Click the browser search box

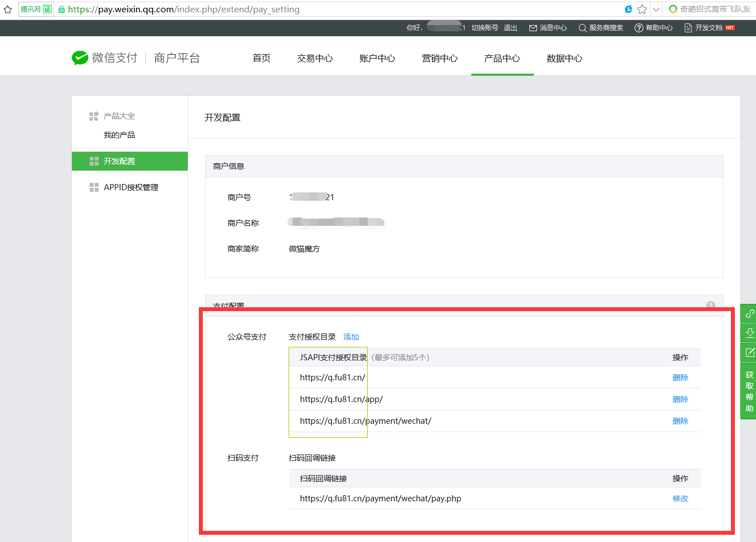tap(710, 9)
